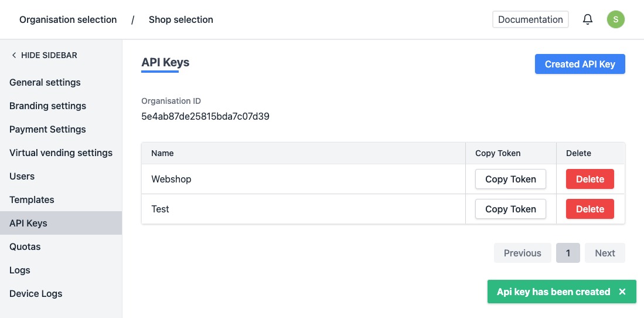Delete the Webshop API key
The image size is (644, 318).
pyautogui.click(x=590, y=179)
